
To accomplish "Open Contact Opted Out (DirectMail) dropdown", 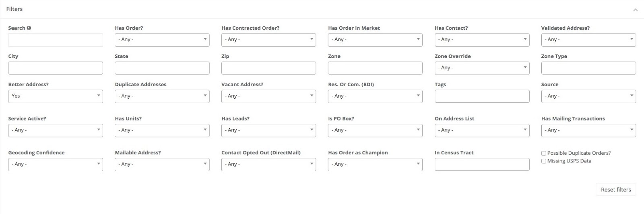I will click(268, 164).
